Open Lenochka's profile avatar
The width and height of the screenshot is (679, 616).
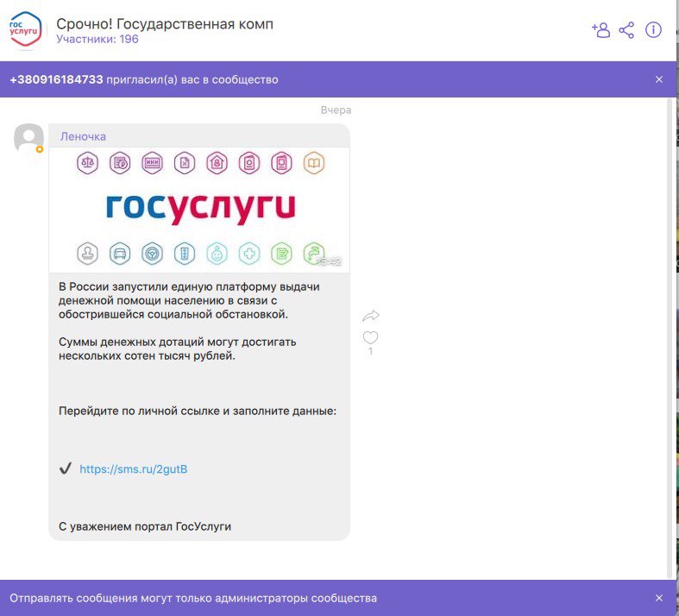click(28, 138)
